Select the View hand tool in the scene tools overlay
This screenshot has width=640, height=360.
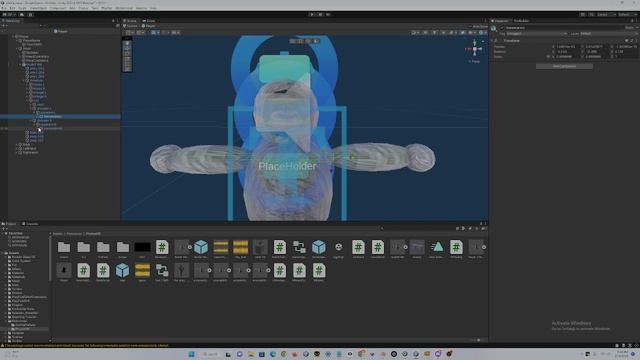[x=127, y=43]
